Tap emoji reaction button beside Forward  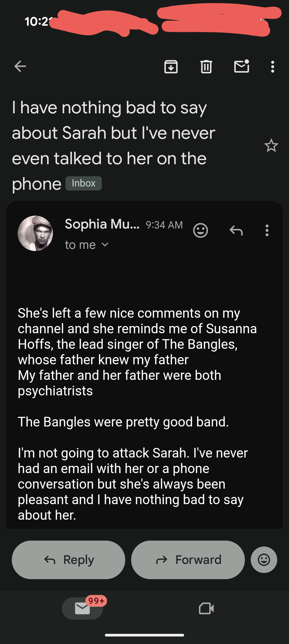[264, 560]
